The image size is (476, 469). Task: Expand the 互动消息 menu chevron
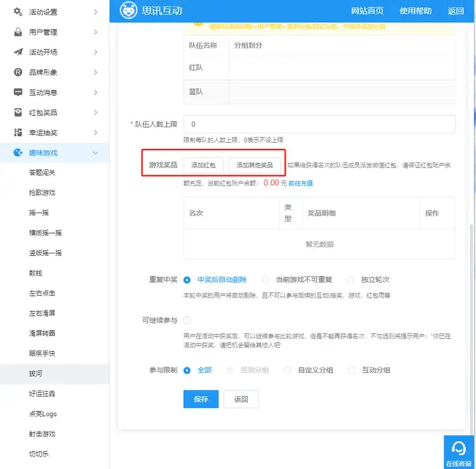96,93
